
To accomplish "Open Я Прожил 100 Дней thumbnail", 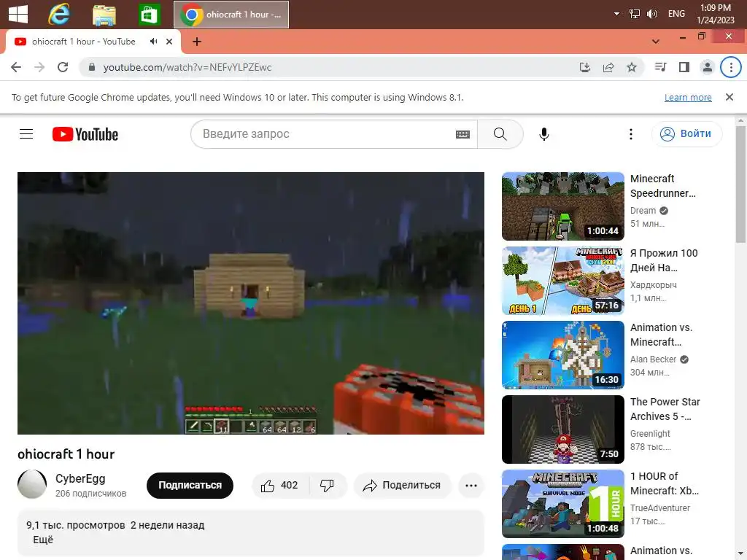I will point(562,281).
